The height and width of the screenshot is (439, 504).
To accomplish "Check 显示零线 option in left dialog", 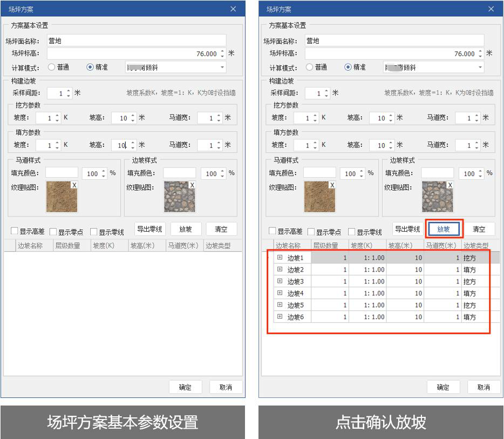I will tap(93, 232).
